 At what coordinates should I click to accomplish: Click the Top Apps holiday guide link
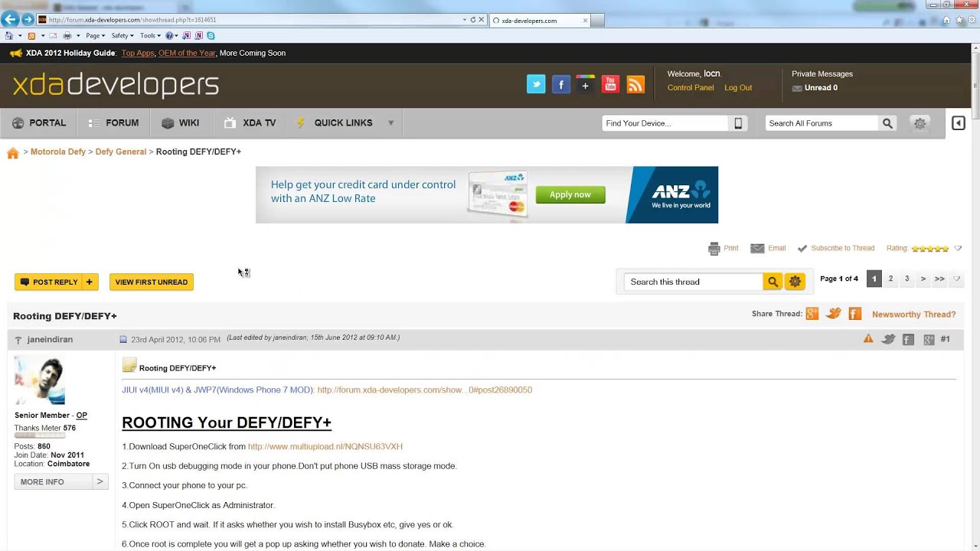pos(138,54)
